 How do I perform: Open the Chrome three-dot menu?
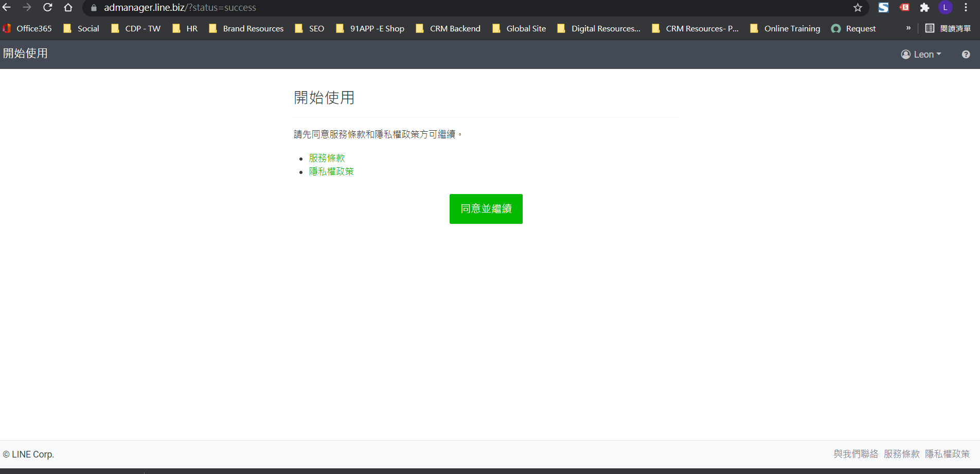[966, 8]
